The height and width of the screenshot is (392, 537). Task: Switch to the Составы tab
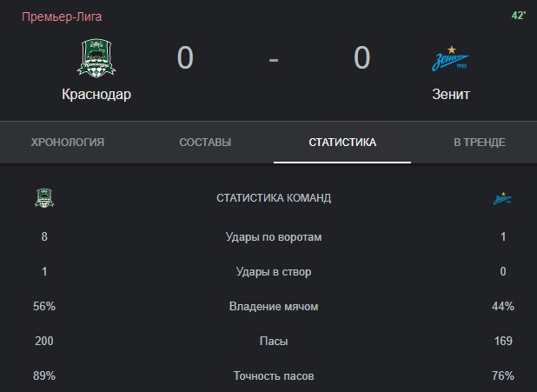click(x=205, y=142)
